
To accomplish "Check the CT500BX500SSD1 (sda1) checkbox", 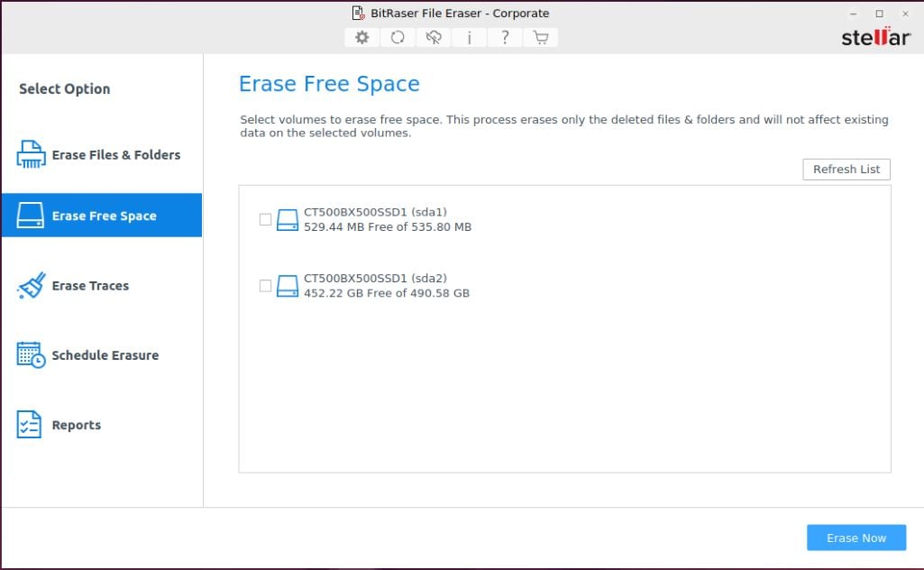I will (266, 220).
